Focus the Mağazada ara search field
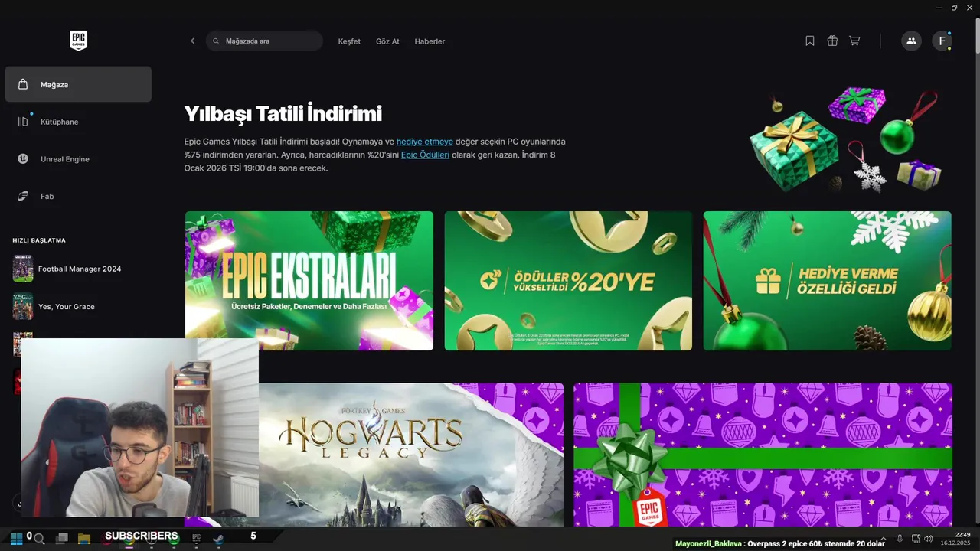The width and height of the screenshot is (980, 551). pos(264,41)
